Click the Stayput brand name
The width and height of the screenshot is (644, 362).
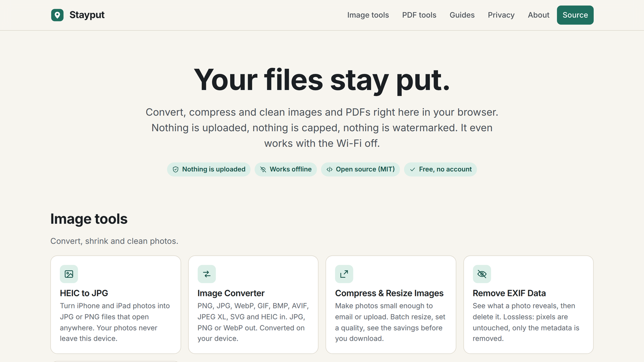(87, 15)
